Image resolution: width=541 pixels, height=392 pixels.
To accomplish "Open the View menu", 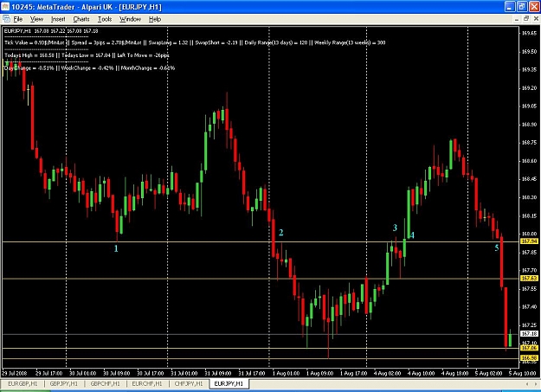I will click(x=36, y=19).
